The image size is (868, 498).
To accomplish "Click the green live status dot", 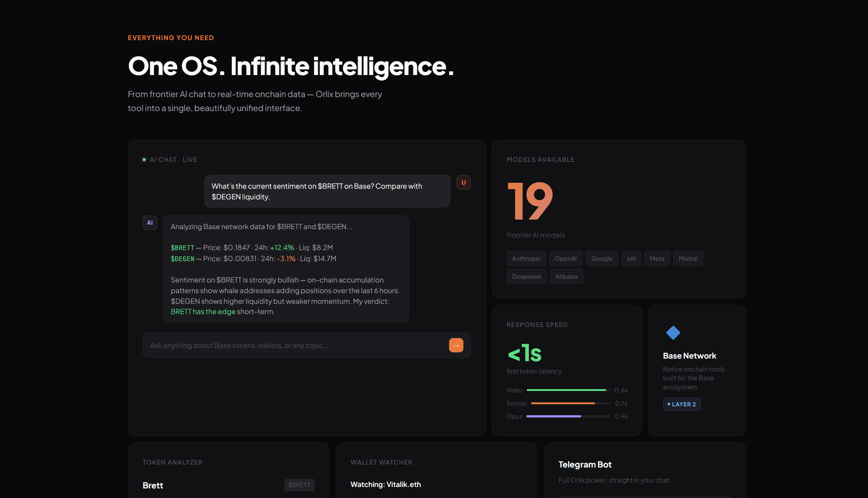I will pos(144,160).
